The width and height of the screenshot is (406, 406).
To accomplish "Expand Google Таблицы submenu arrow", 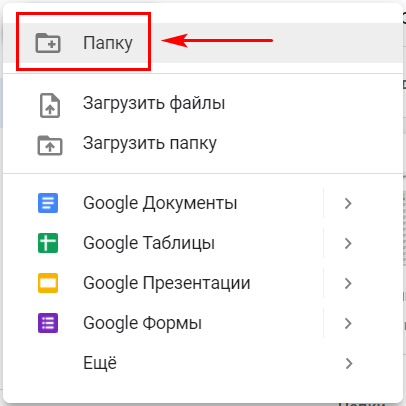I will coord(348,243).
